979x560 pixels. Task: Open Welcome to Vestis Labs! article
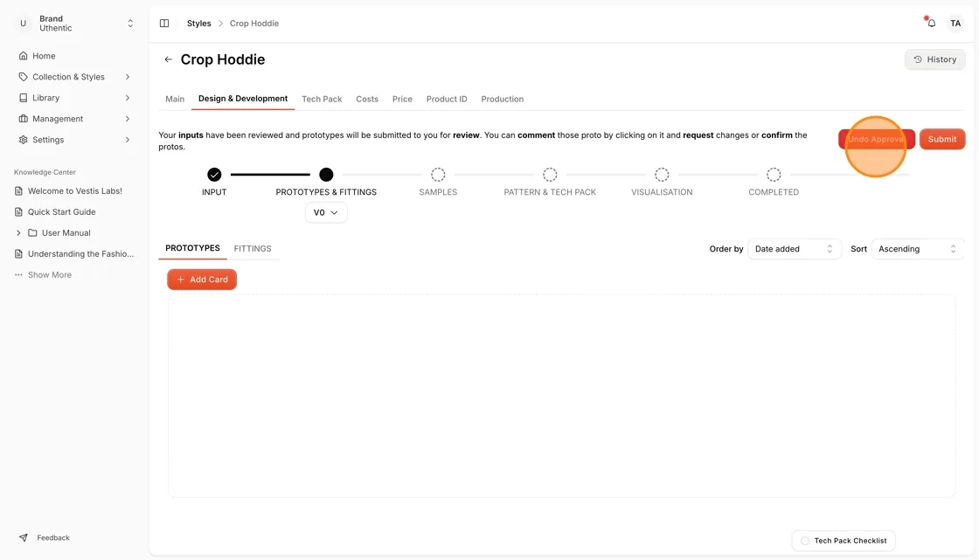75,191
